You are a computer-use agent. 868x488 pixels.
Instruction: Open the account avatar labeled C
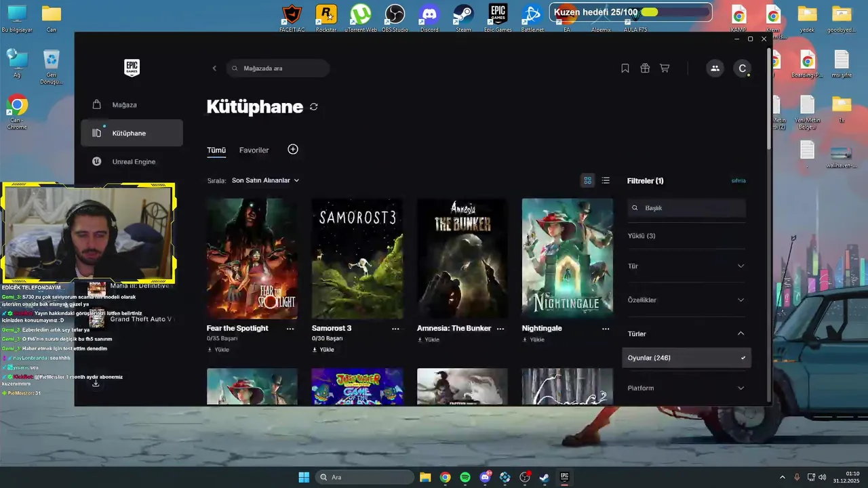coord(743,68)
